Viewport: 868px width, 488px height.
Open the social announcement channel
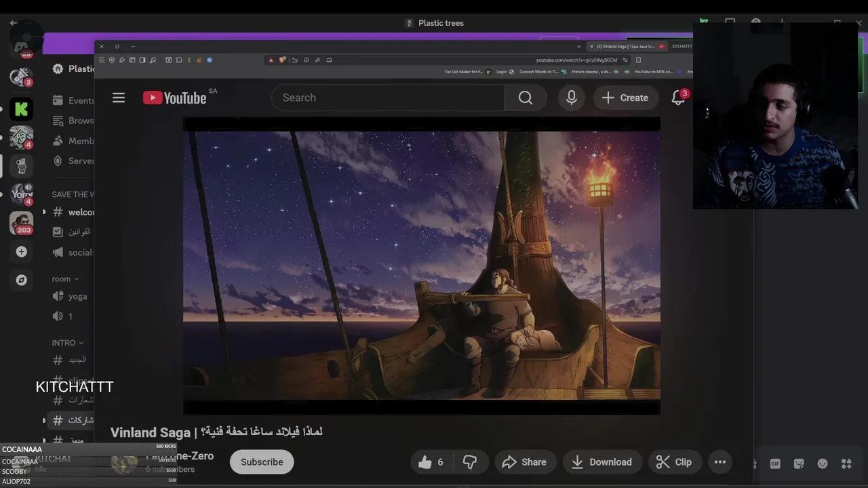pos(72,252)
